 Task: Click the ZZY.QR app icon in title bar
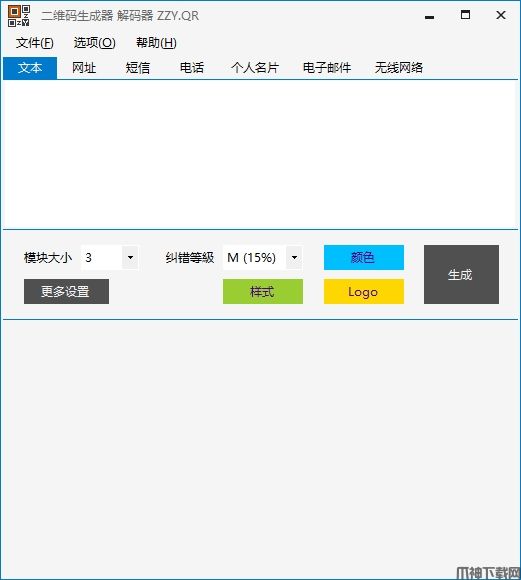pos(19,16)
